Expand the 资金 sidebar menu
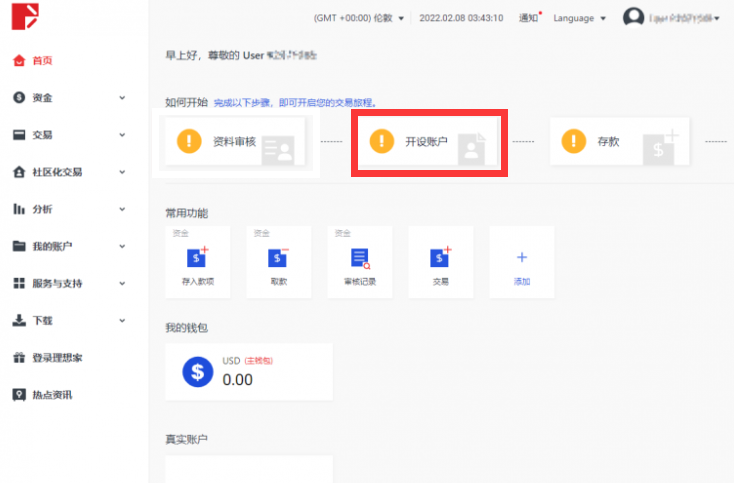Screen dimensions: 734x483 click(70, 98)
